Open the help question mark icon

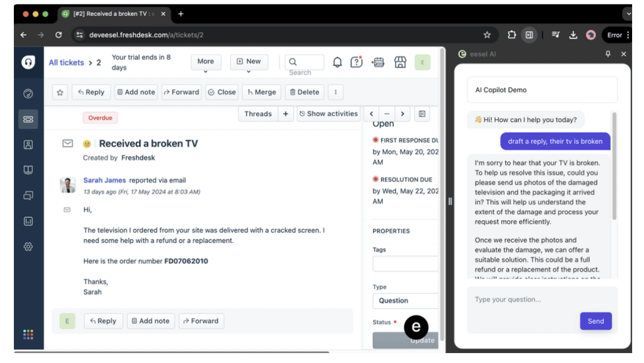(356, 62)
